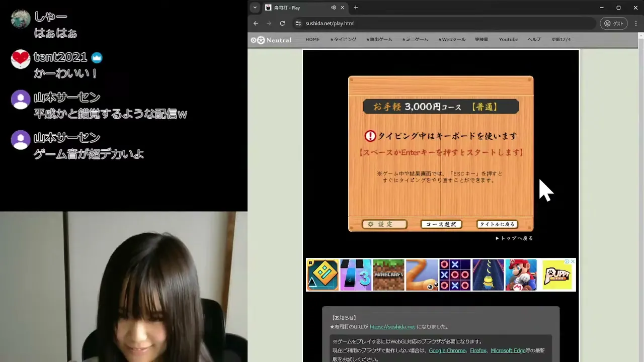The image size is (644, 362).
Task: Click tent2021's member badge icon
Action: click(97, 58)
